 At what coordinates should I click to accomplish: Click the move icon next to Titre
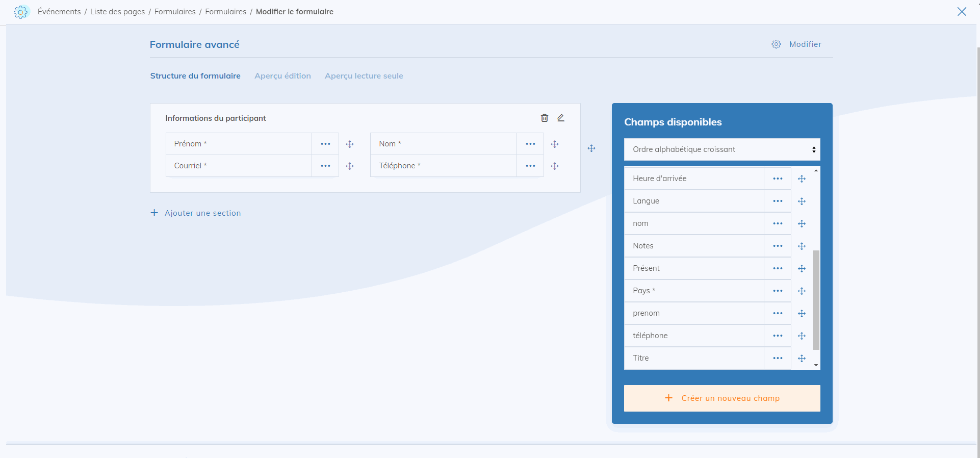(802, 359)
